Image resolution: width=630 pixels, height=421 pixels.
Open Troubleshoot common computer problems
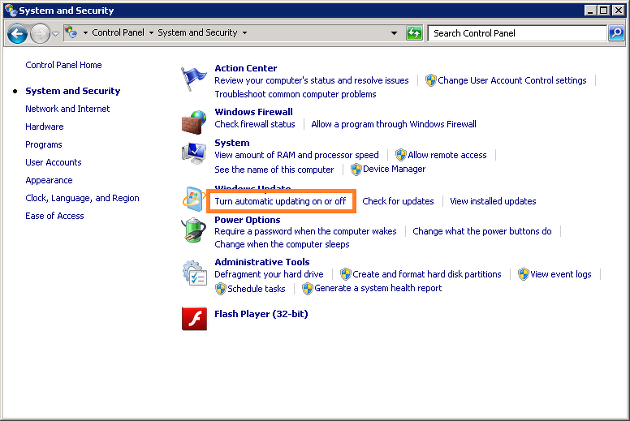pyautogui.click(x=295, y=94)
